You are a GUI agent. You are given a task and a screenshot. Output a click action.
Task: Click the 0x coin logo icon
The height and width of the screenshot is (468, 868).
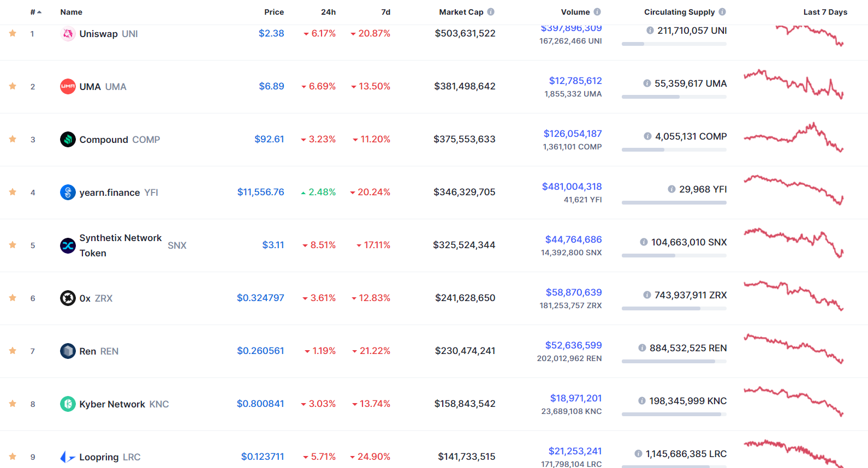click(68, 298)
